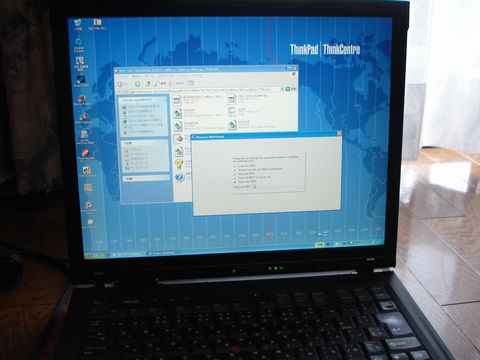Launch Internet Explorer from the desktop
The height and width of the screenshot is (360, 480).
coord(79,45)
